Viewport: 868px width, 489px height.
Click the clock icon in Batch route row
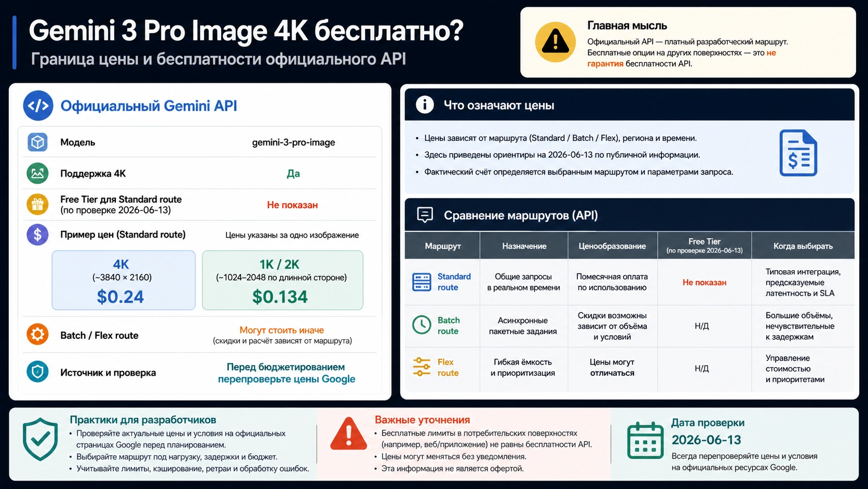click(422, 325)
